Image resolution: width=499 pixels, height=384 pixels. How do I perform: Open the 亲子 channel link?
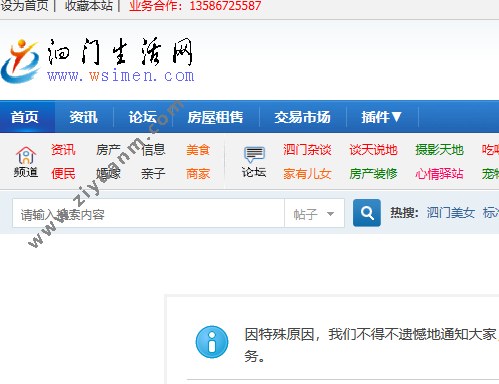(153, 174)
